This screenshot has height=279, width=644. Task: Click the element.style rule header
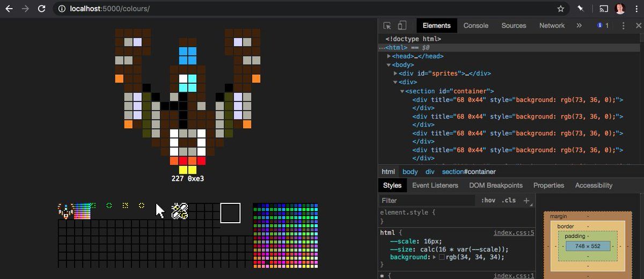(x=408, y=212)
